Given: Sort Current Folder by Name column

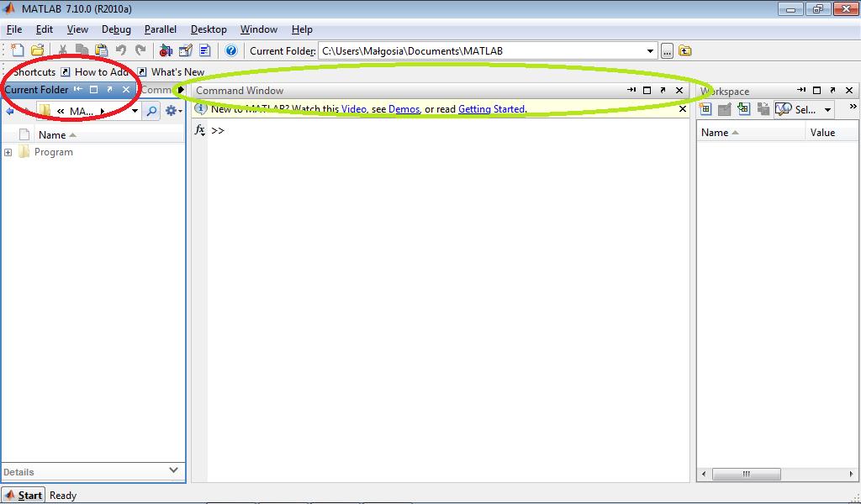Looking at the screenshot, I should pos(56,135).
